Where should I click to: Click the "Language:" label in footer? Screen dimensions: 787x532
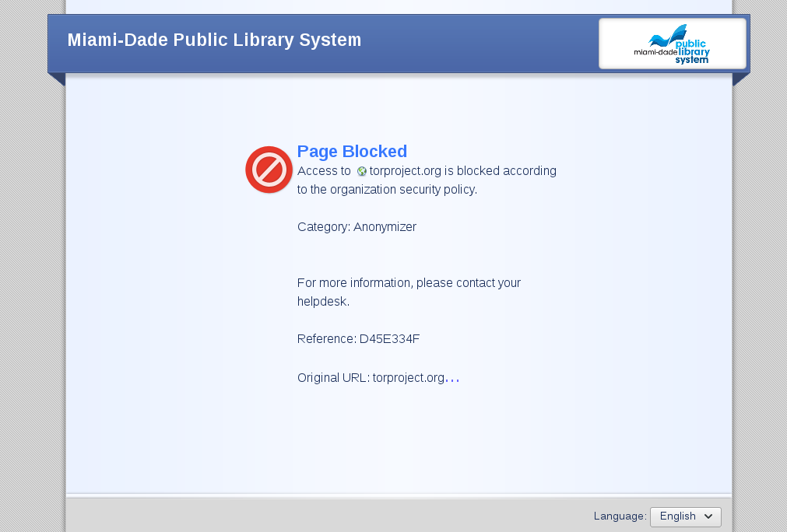pos(620,516)
